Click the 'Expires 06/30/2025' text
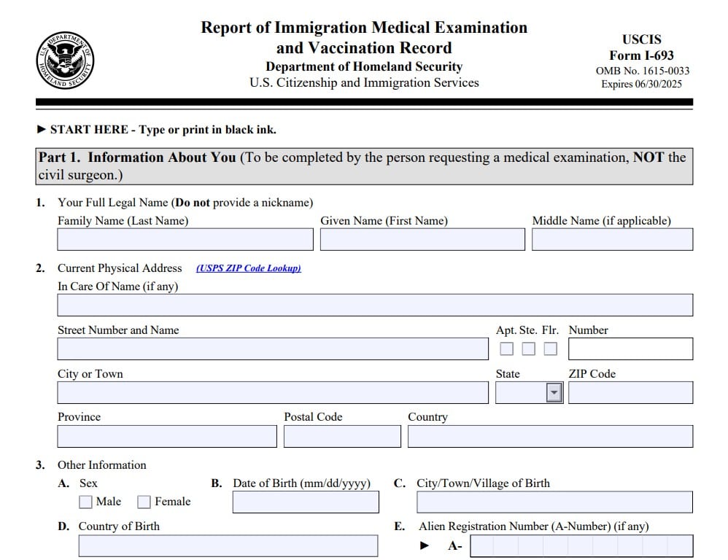 click(x=642, y=85)
